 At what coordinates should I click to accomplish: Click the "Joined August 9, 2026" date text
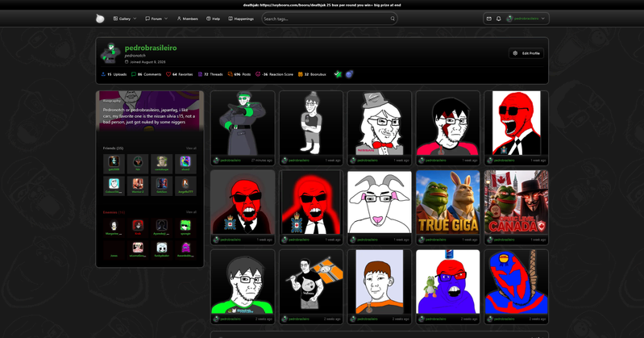click(147, 62)
